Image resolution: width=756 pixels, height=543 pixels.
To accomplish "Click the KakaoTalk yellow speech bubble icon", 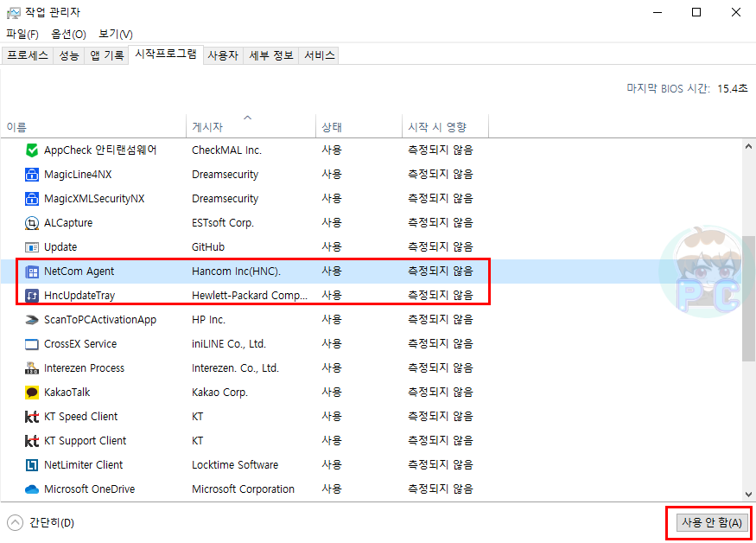I will click(x=32, y=393).
